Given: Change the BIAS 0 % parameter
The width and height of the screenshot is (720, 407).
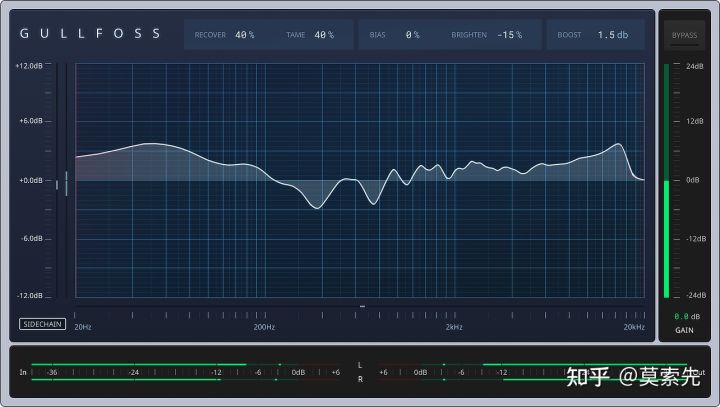Looking at the screenshot, I should [x=394, y=35].
